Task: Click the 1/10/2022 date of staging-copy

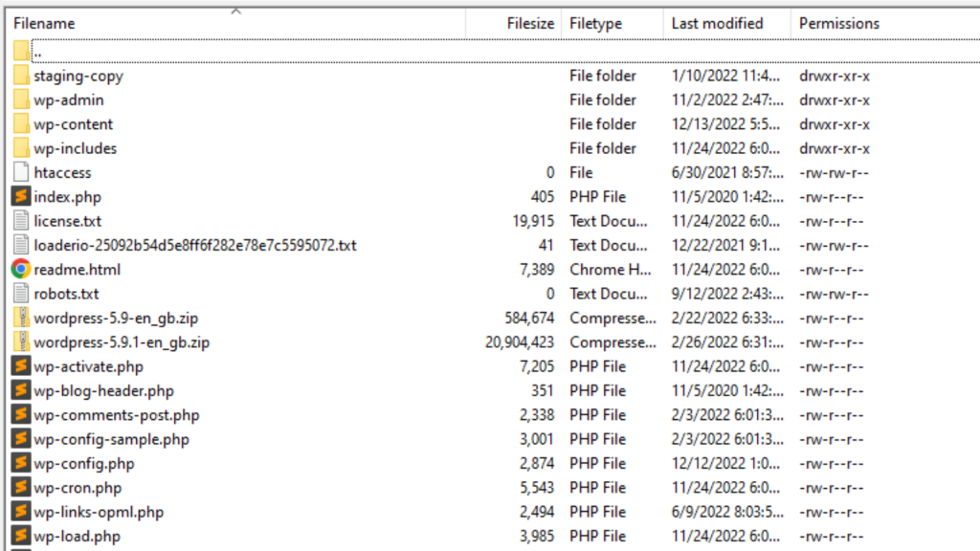Action: pos(725,76)
